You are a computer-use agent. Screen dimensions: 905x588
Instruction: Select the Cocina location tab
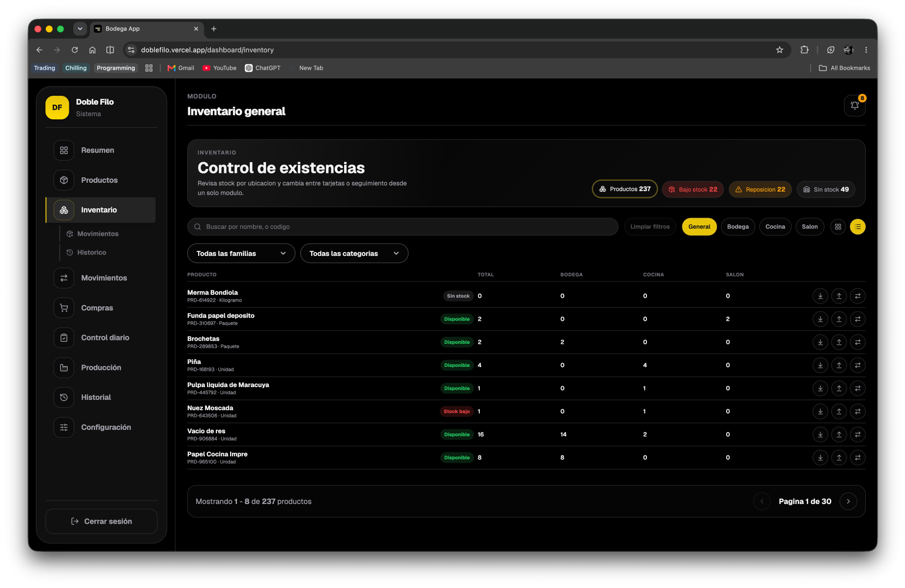[x=775, y=227]
